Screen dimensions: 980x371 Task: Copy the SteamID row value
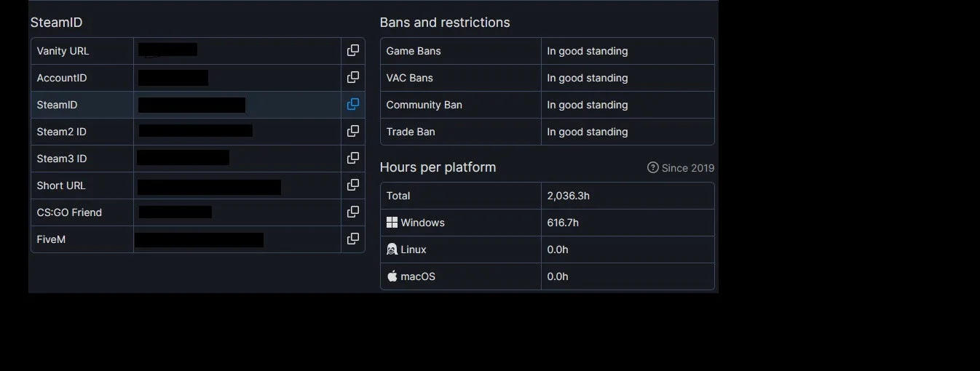[353, 105]
